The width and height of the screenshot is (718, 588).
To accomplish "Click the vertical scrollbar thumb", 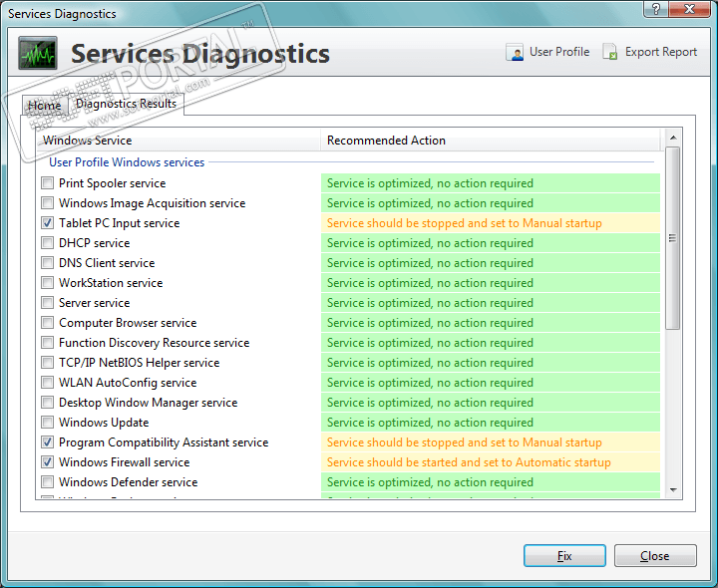I will coord(673,238).
